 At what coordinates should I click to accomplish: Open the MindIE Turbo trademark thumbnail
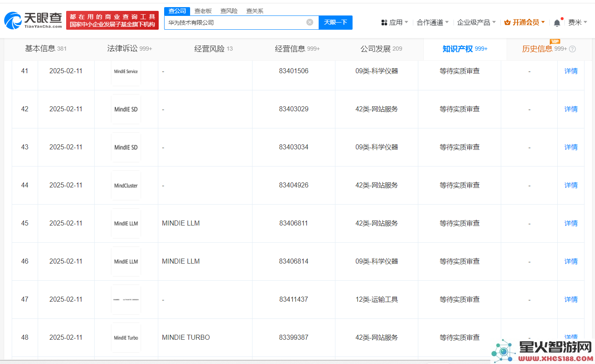[126, 338]
